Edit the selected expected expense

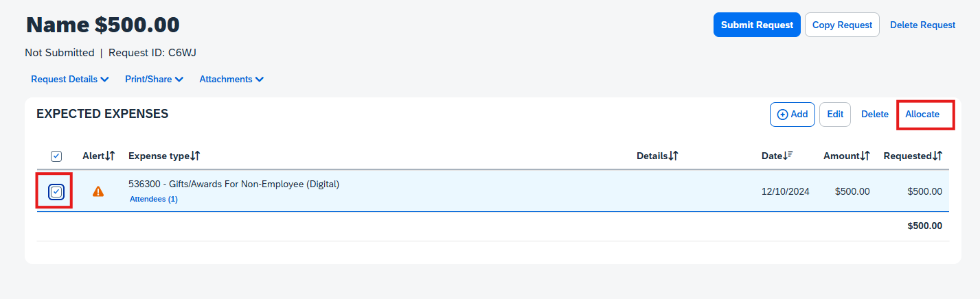point(835,115)
